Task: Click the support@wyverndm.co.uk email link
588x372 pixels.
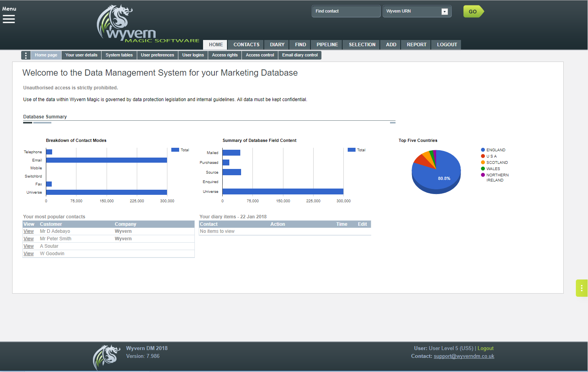Action: tap(464, 356)
